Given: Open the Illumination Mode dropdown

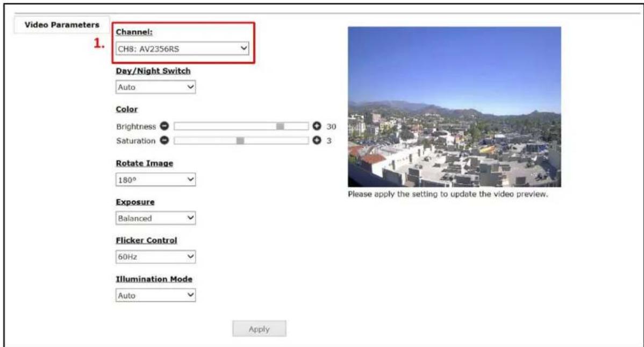Looking at the screenshot, I should [156, 295].
